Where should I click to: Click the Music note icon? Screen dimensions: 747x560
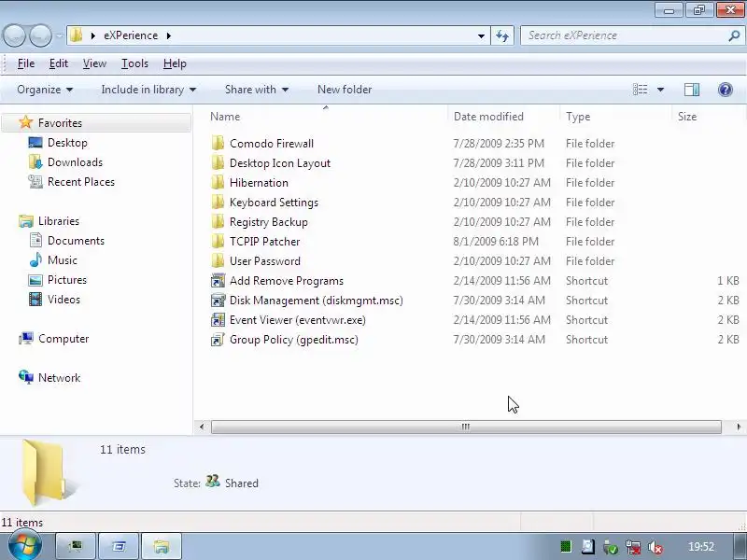(35, 260)
